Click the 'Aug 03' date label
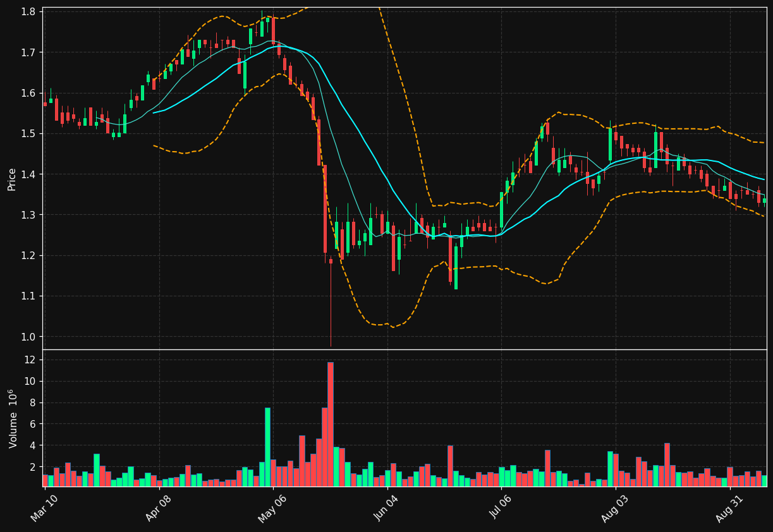The image size is (773, 532). pyautogui.click(x=616, y=509)
